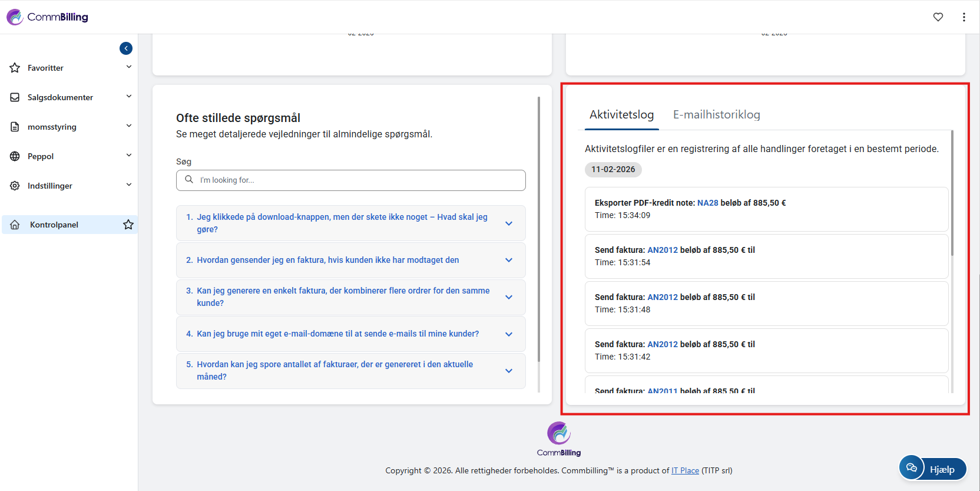This screenshot has height=491, width=980.
Task: Click the activity log vertical scrollbar
Action: click(952, 195)
